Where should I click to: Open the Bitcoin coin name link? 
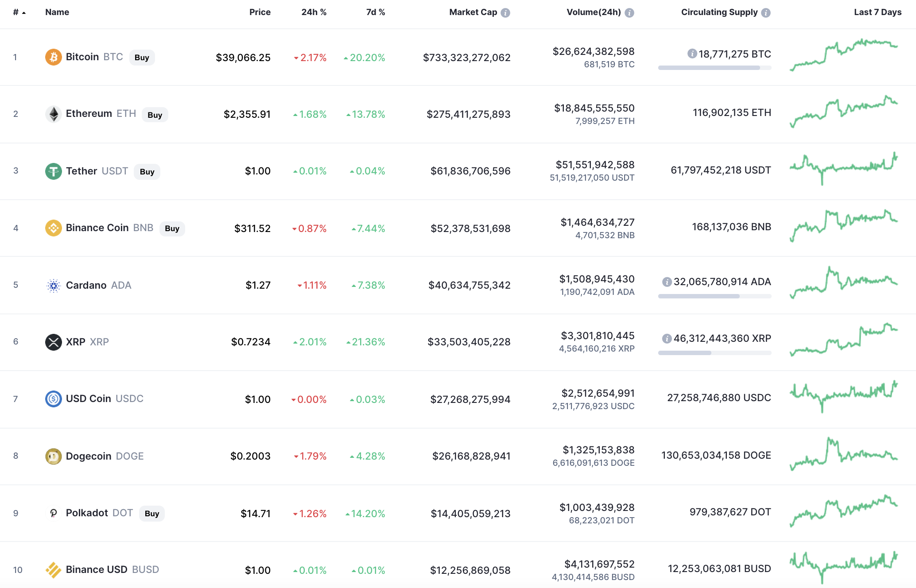point(82,57)
